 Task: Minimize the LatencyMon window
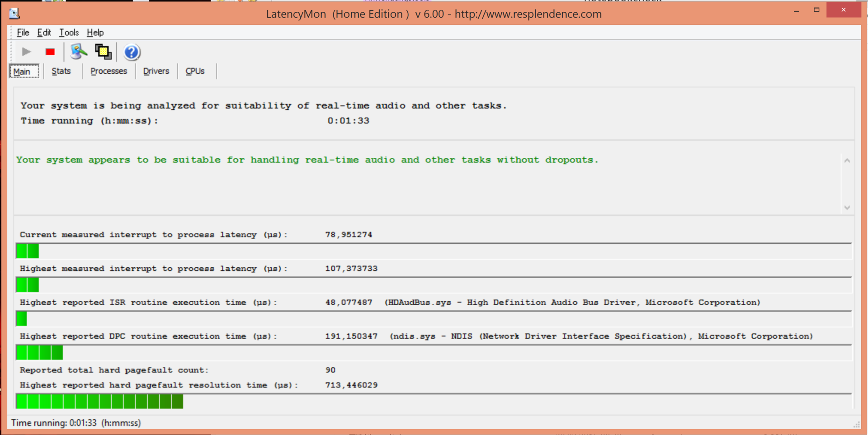[x=797, y=10]
